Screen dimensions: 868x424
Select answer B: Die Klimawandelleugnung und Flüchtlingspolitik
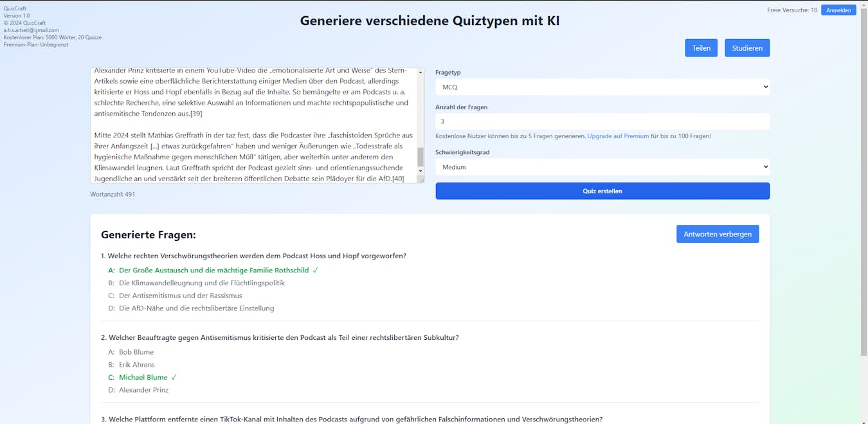pyautogui.click(x=196, y=283)
